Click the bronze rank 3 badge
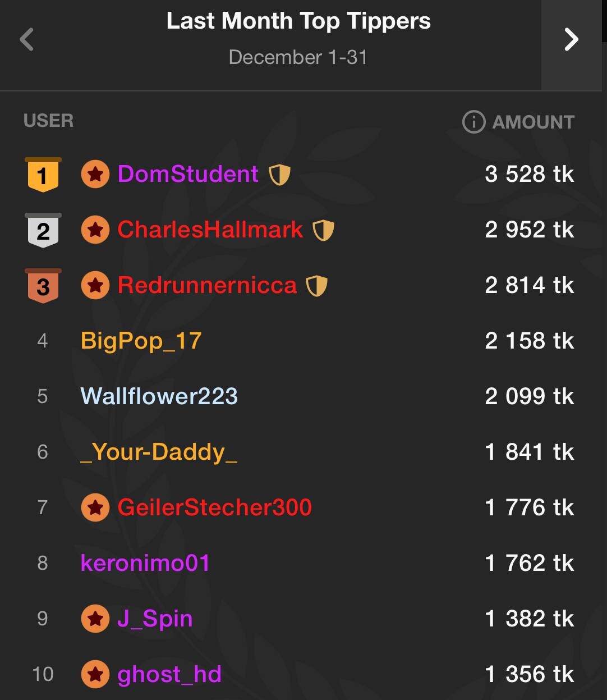607x700 pixels. (x=43, y=286)
